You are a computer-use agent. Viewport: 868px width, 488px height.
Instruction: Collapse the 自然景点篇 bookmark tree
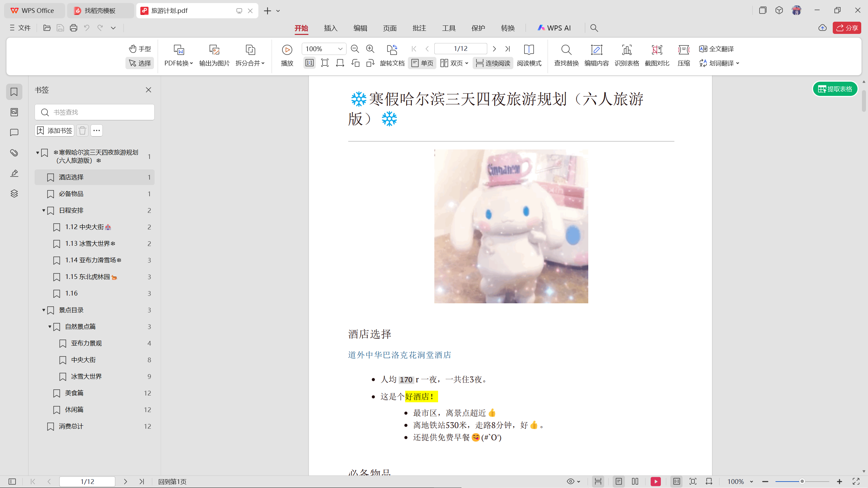click(x=50, y=327)
